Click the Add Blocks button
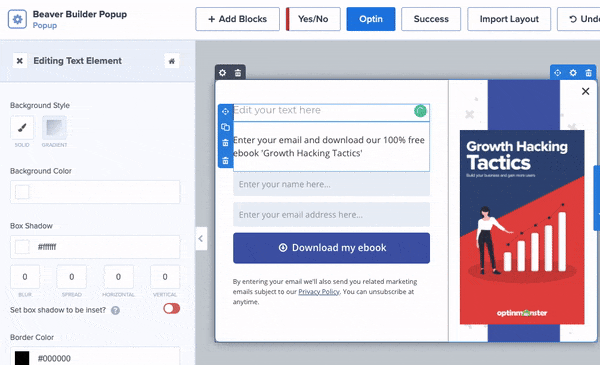Viewport: 600px width, 365px height. [x=238, y=19]
